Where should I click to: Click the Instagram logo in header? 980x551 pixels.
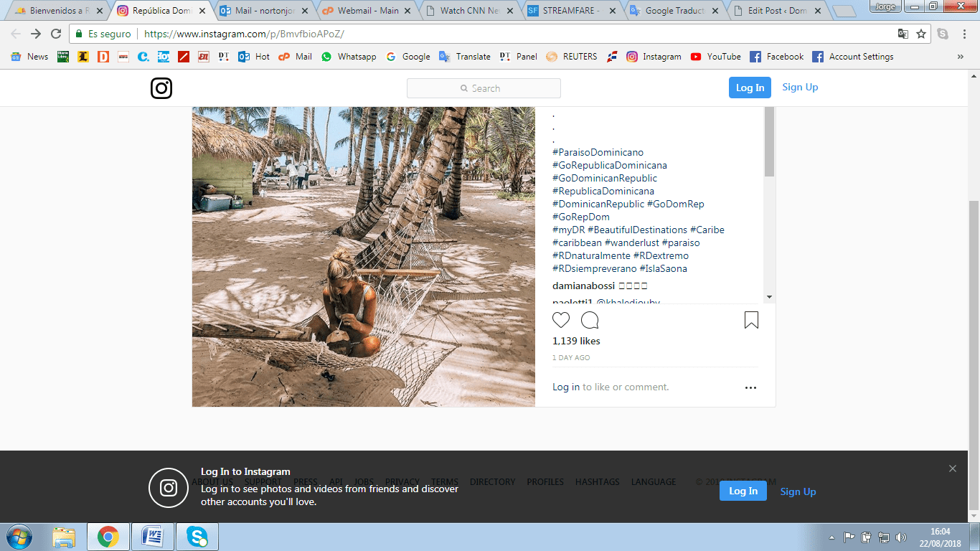pos(161,88)
